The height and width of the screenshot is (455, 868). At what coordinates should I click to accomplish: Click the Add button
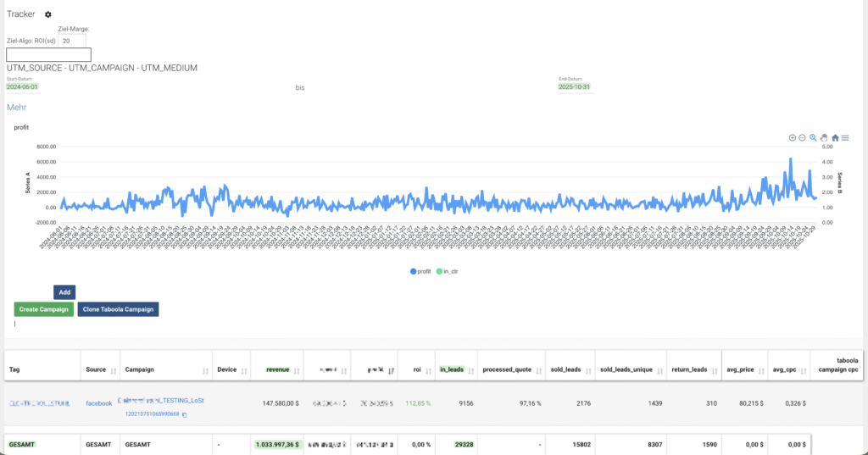click(x=64, y=292)
